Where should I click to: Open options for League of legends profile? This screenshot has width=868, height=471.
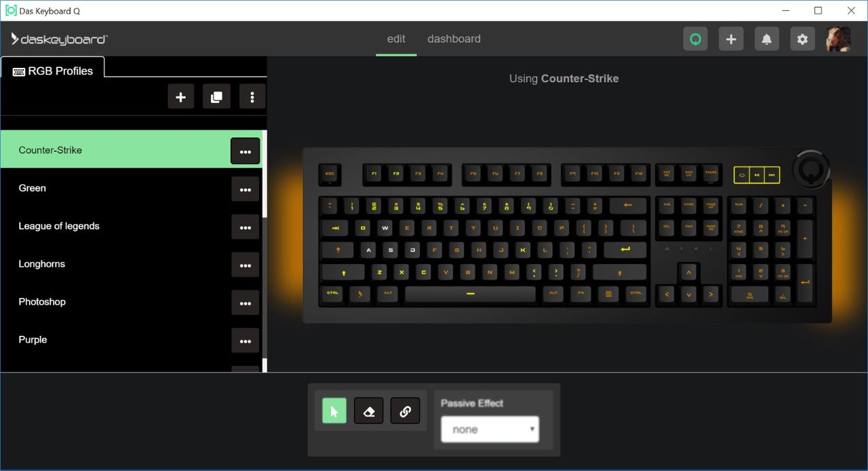(245, 227)
